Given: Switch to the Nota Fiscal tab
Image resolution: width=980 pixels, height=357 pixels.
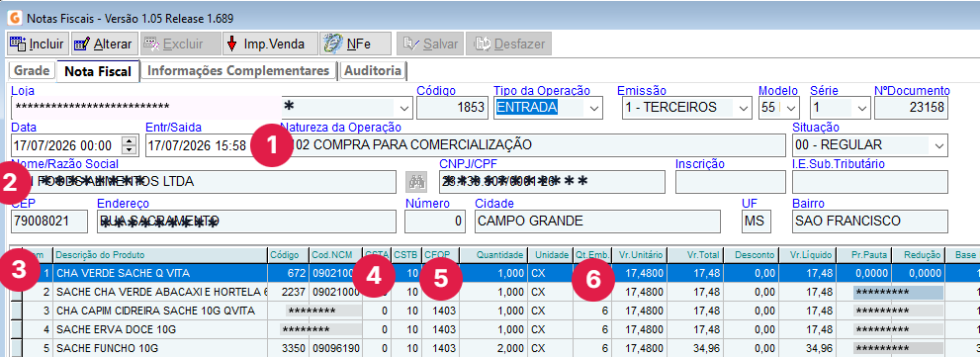Looking at the screenshot, I should click(98, 71).
